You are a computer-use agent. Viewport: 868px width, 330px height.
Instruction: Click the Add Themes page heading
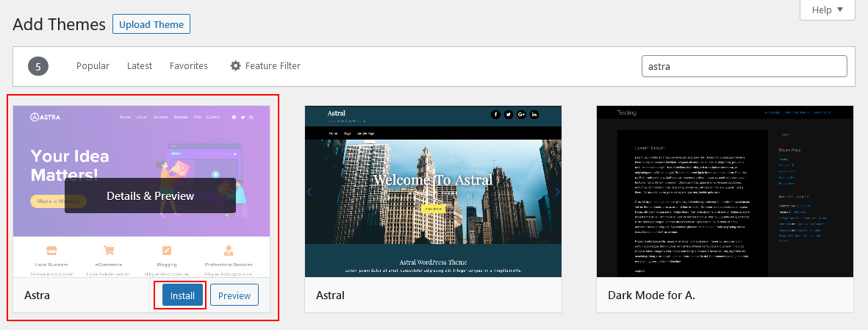pos(60,24)
